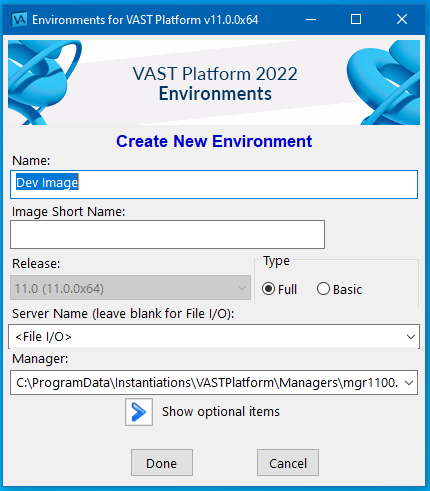The height and width of the screenshot is (491, 430).
Task: Click the Show optional items label
Action: coord(221,412)
